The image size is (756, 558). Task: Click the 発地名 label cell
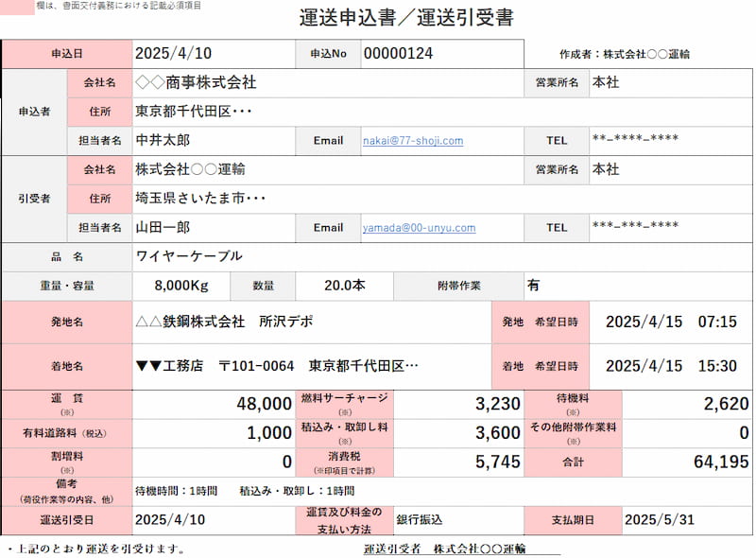(67, 322)
